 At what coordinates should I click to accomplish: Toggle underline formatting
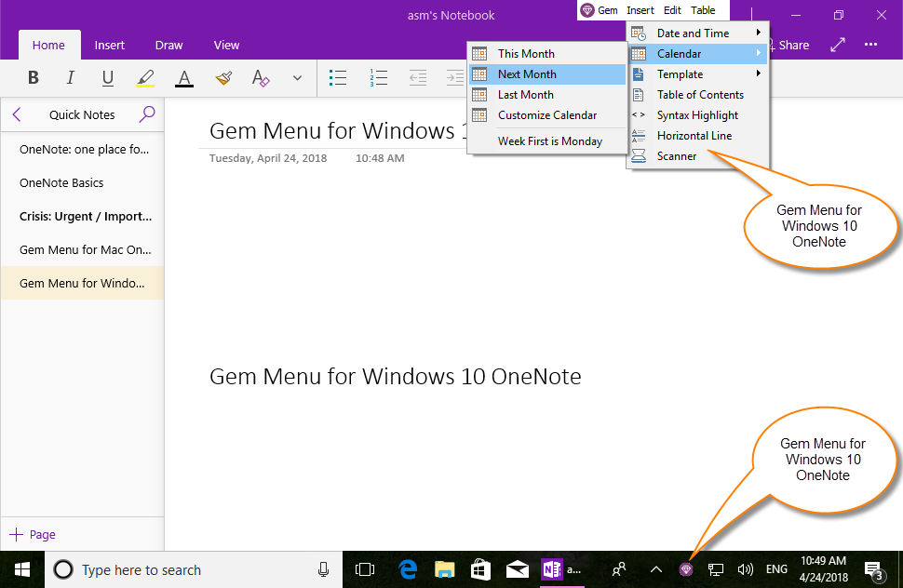108,77
